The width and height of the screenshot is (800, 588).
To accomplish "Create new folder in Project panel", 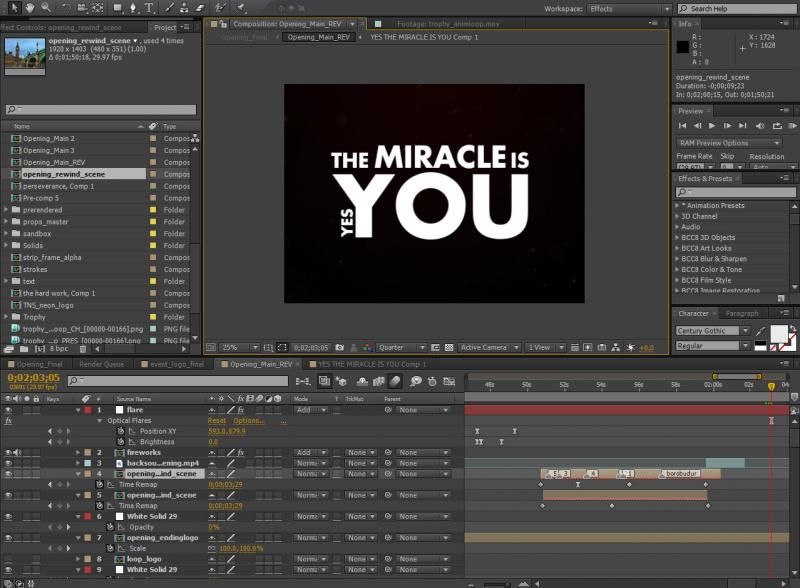I will coord(24,349).
